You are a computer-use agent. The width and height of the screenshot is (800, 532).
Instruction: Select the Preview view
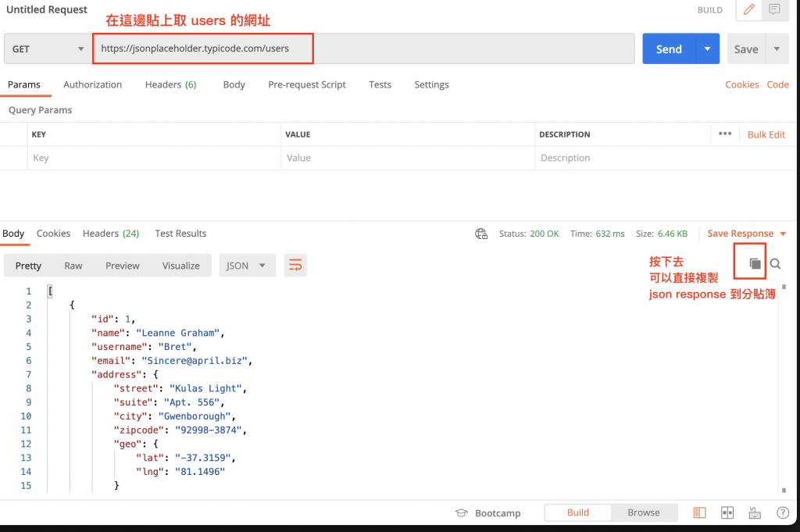123,266
